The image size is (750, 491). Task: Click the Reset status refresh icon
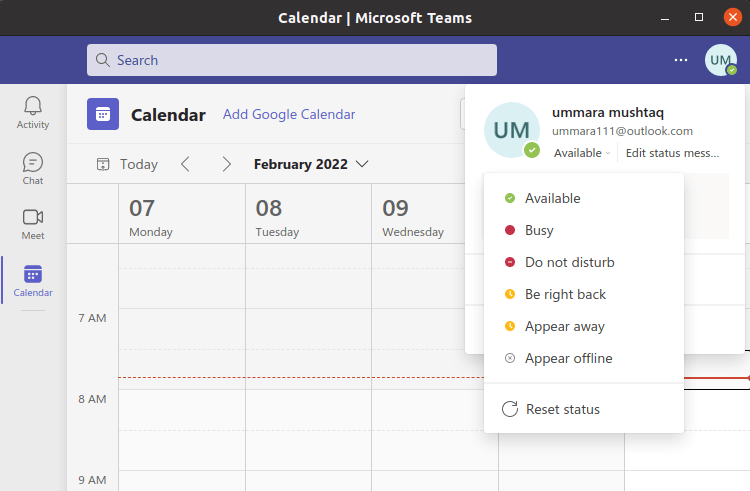[510, 409]
